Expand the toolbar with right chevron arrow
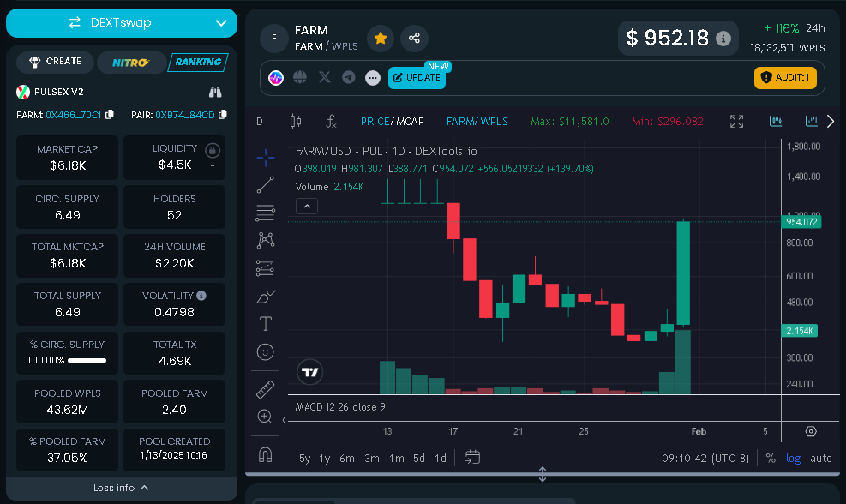The width and height of the screenshot is (846, 504). tap(831, 122)
